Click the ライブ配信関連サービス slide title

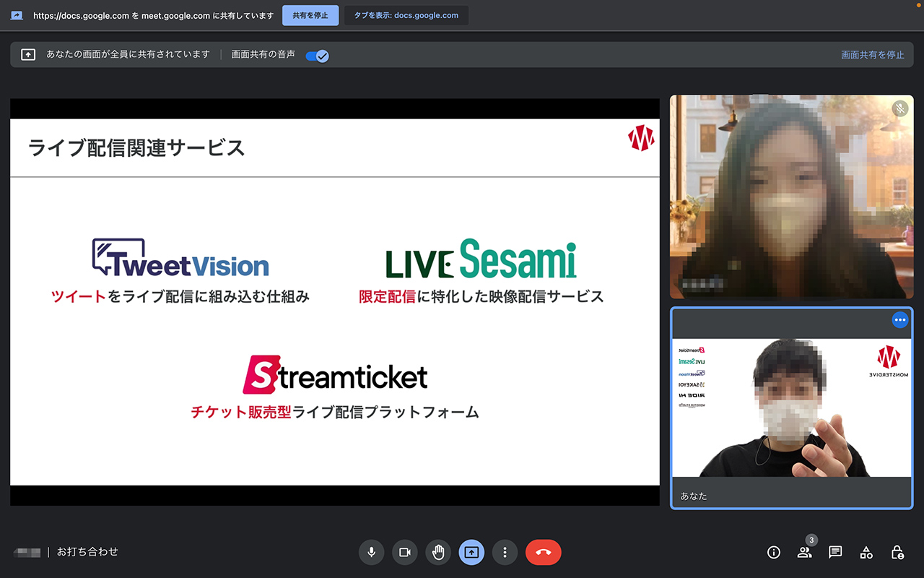136,148
